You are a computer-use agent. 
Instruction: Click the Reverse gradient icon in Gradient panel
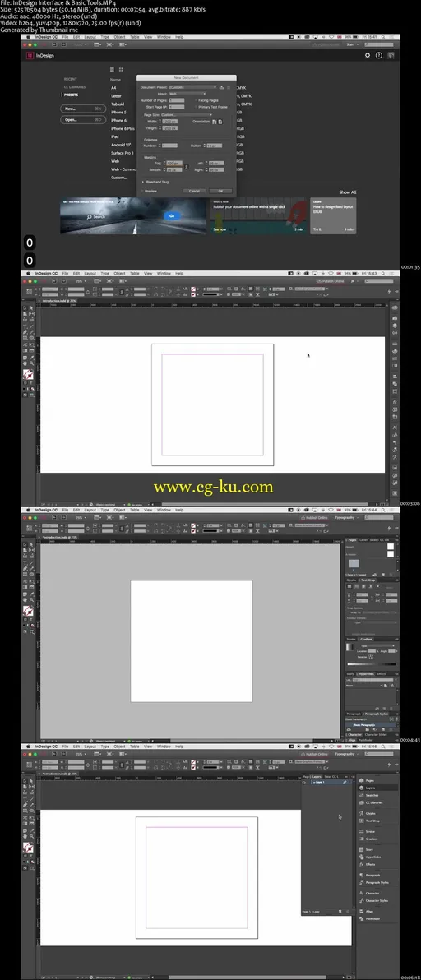[372, 657]
